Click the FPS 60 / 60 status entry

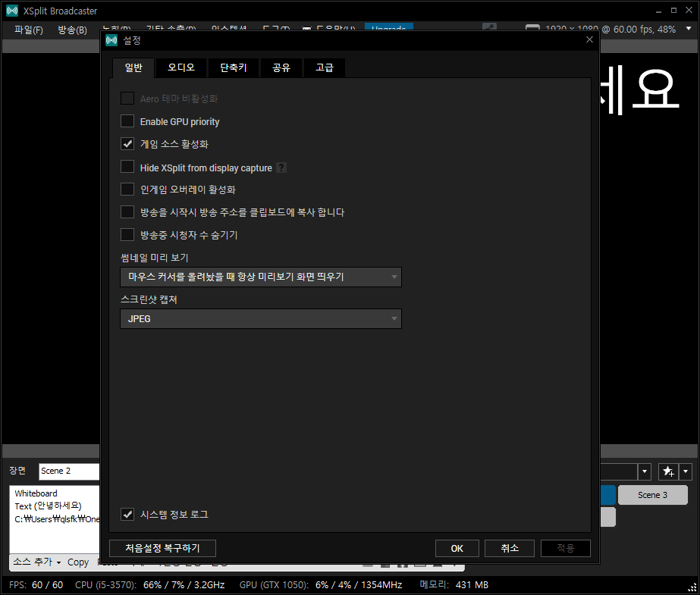(36, 584)
